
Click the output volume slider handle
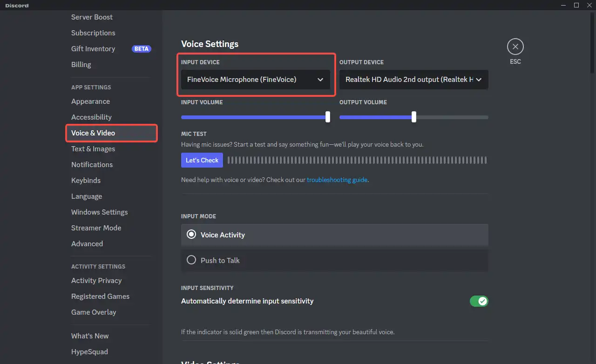[x=414, y=117]
